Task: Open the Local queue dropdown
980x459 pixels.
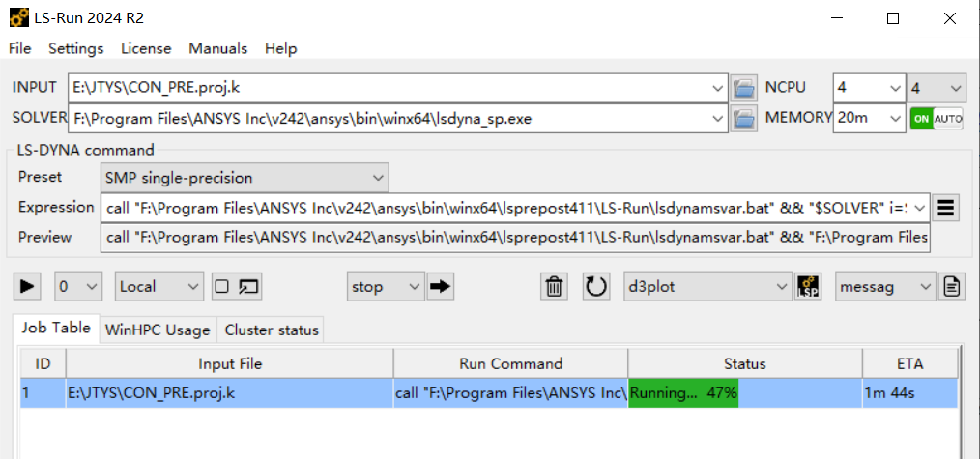Action: tap(159, 287)
